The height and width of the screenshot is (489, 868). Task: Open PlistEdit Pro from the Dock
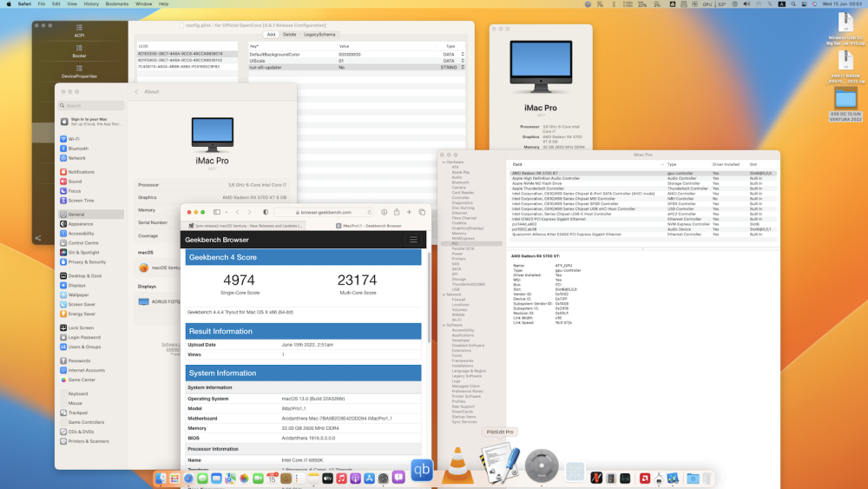[x=500, y=464]
